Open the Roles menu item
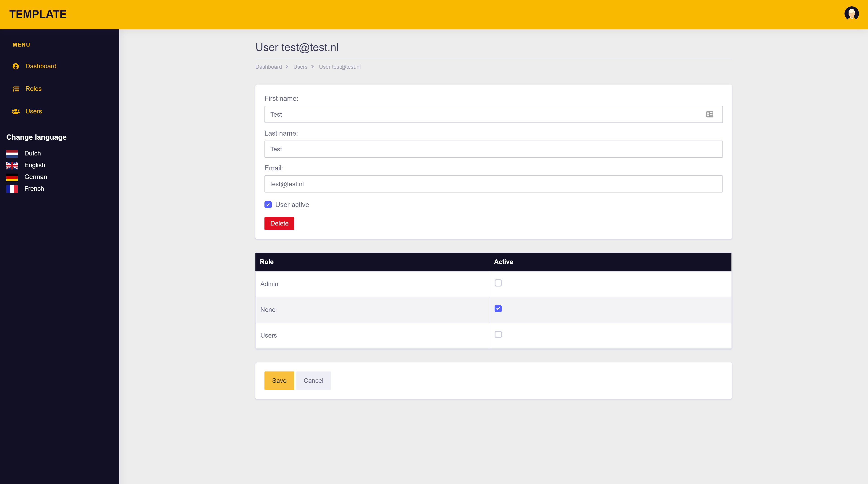The width and height of the screenshot is (868, 484). (33, 89)
